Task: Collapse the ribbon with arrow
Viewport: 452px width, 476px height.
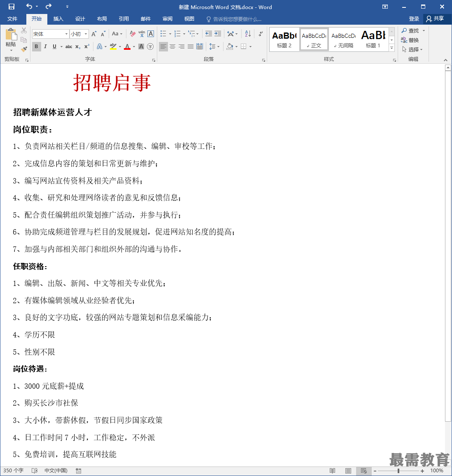Action: (445, 60)
